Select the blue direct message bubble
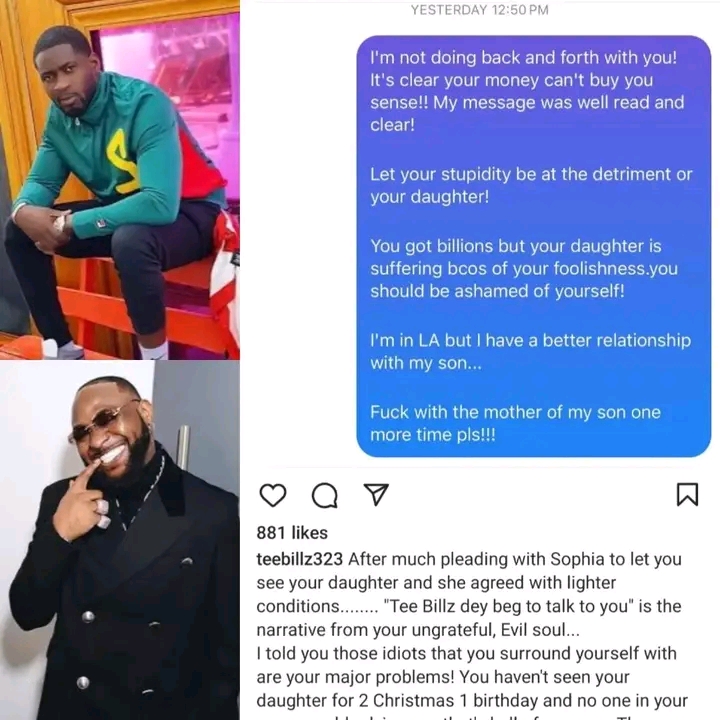 point(534,246)
